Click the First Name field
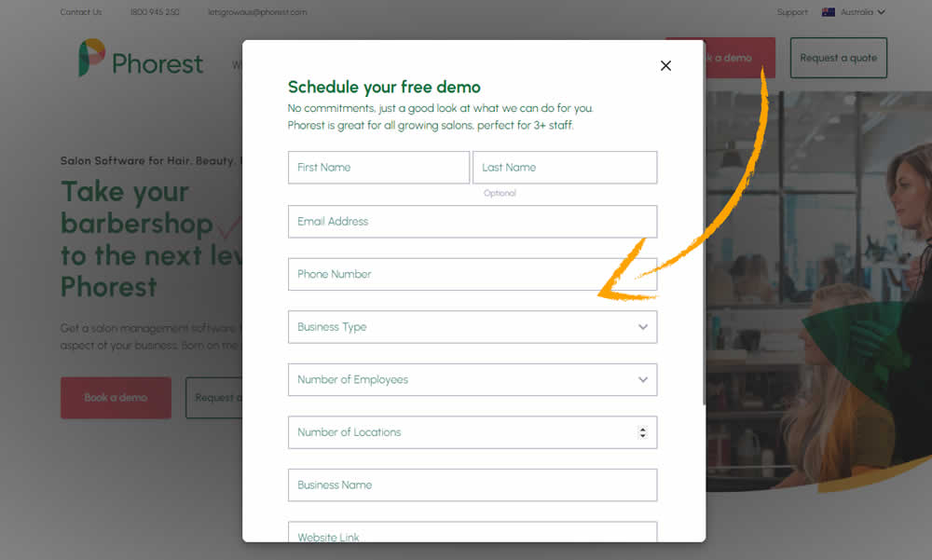This screenshot has width=932, height=560. pyautogui.click(x=378, y=167)
